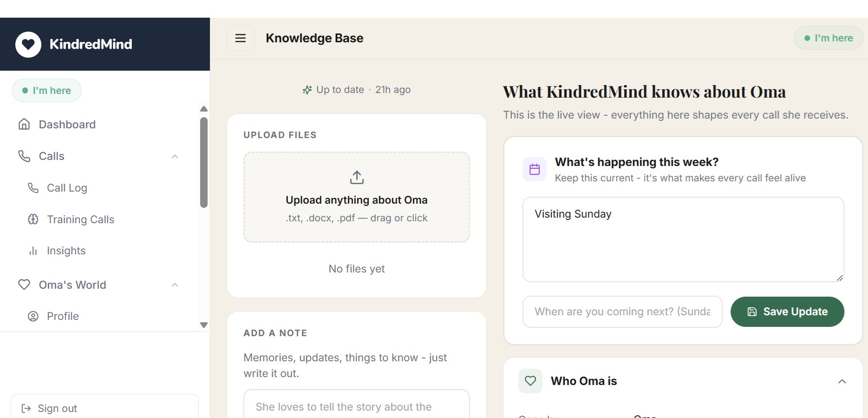868x418 pixels.
Task: Click the Calls phone icon
Action: 24,156
